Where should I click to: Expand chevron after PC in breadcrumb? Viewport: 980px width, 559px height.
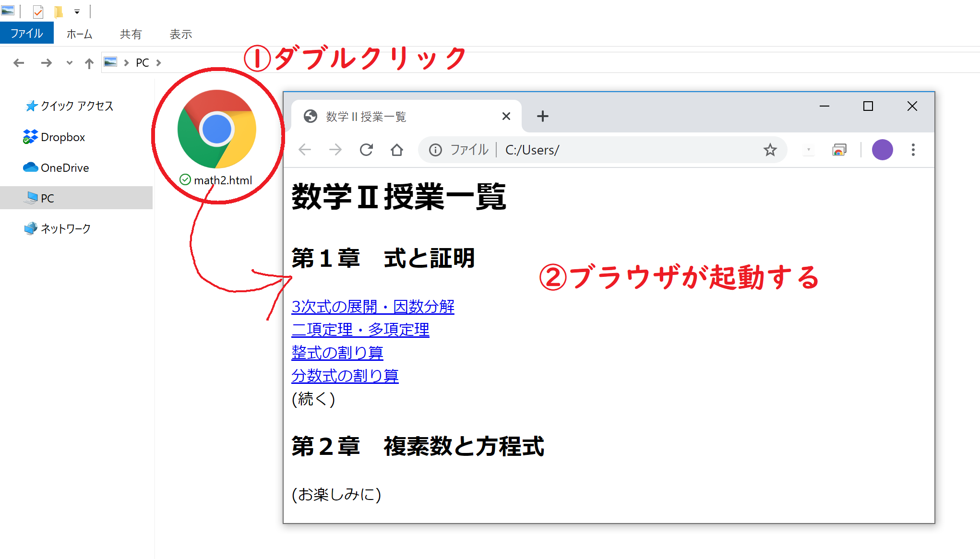click(x=158, y=63)
